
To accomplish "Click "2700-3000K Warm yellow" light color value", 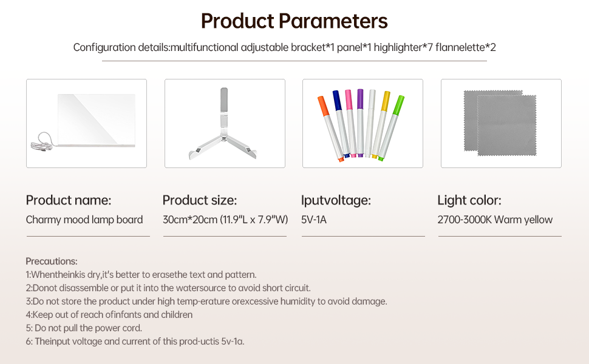I will (495, 220).
